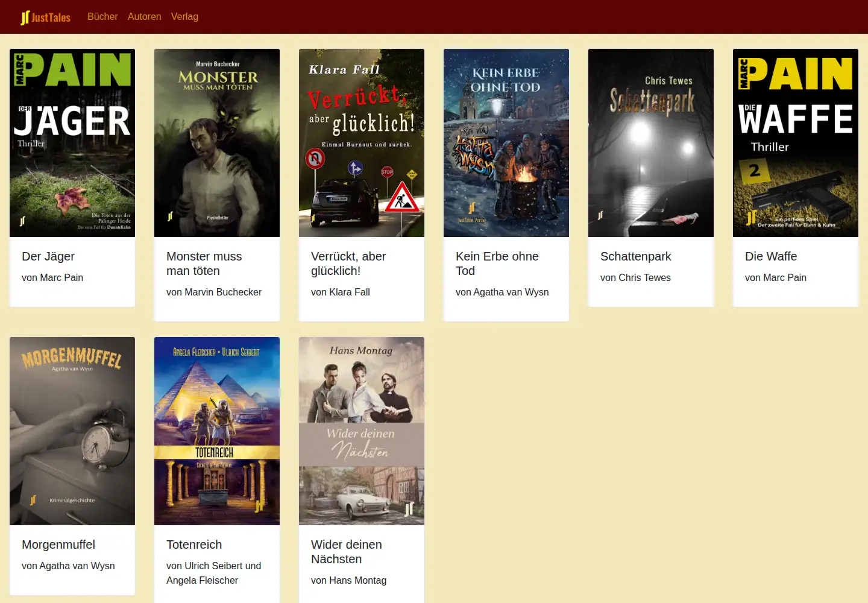Viewport: 868px width, 603px height.
Task: Click the title Totenreich
Action: tap(194, 545)
